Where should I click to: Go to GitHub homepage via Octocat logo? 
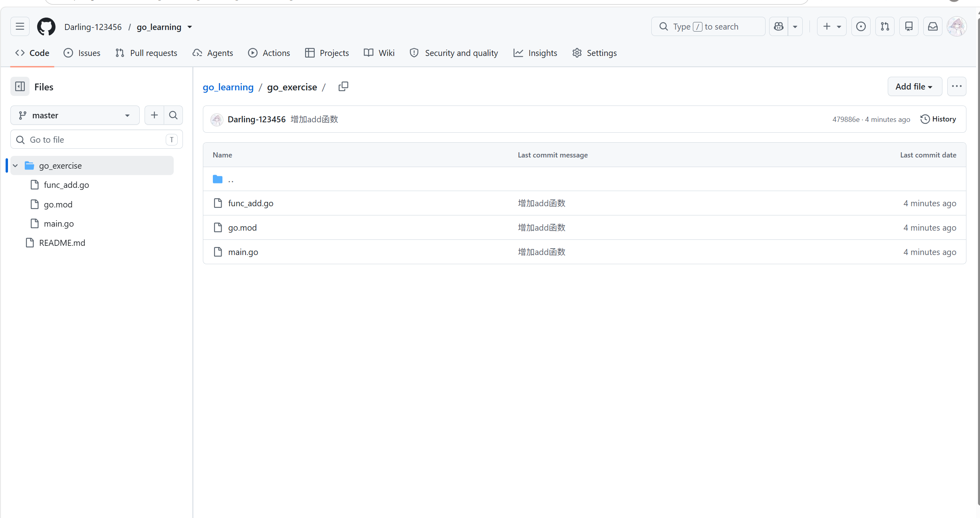tap(46, 27)
